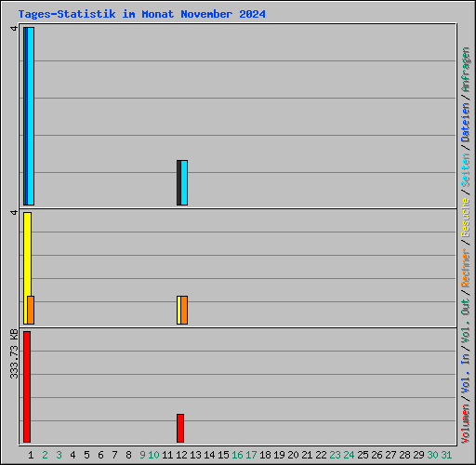
Task: Click the short red Volumen bar for day 12
Action: click(x=180, y=428)
